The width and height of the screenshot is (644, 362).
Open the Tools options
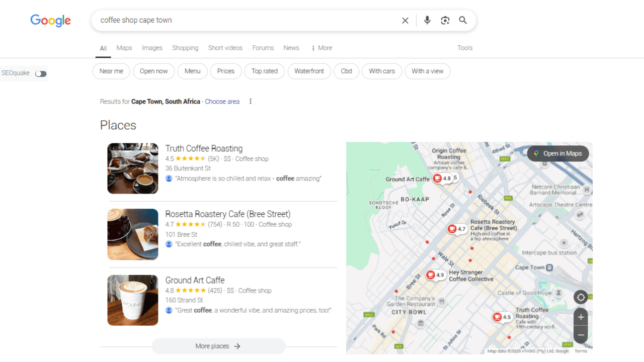(x=465, y=48)
